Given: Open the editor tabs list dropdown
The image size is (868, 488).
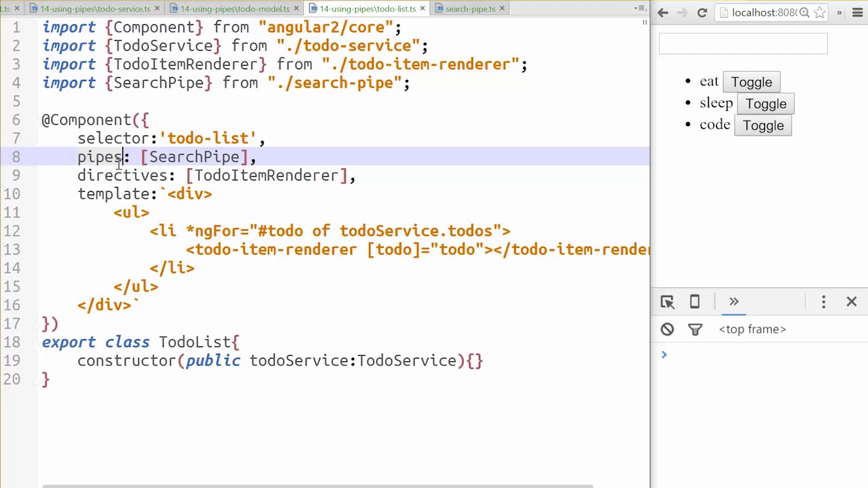Looking at the screenshot, I should (641, 8).
